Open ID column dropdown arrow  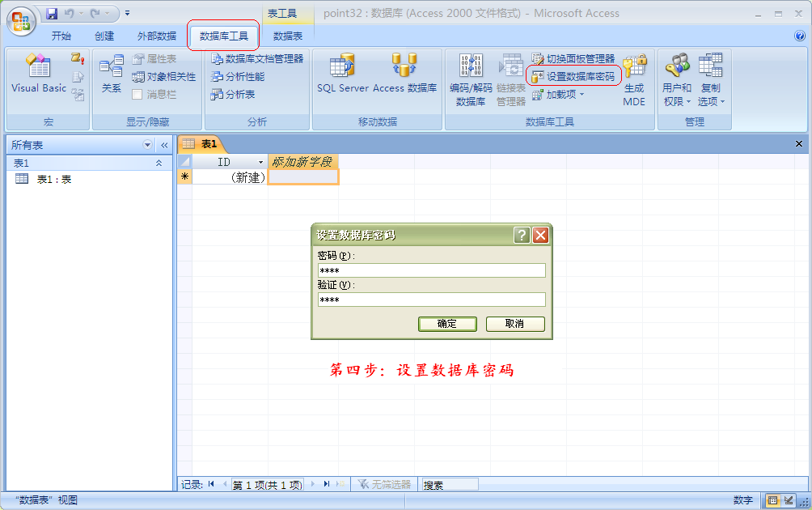point(260,162)
